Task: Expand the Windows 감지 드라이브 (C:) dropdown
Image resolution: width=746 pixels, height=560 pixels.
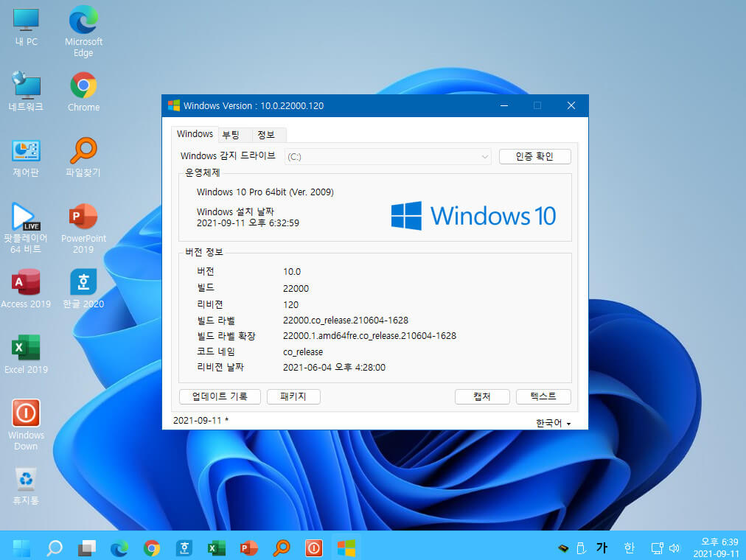Action: (x=388, y=157)
